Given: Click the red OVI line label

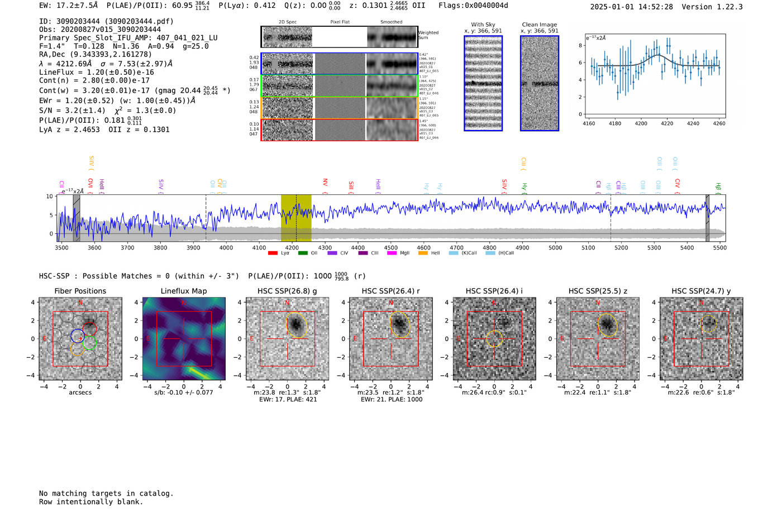Looking at the screenshot, I should pos(90,186).
